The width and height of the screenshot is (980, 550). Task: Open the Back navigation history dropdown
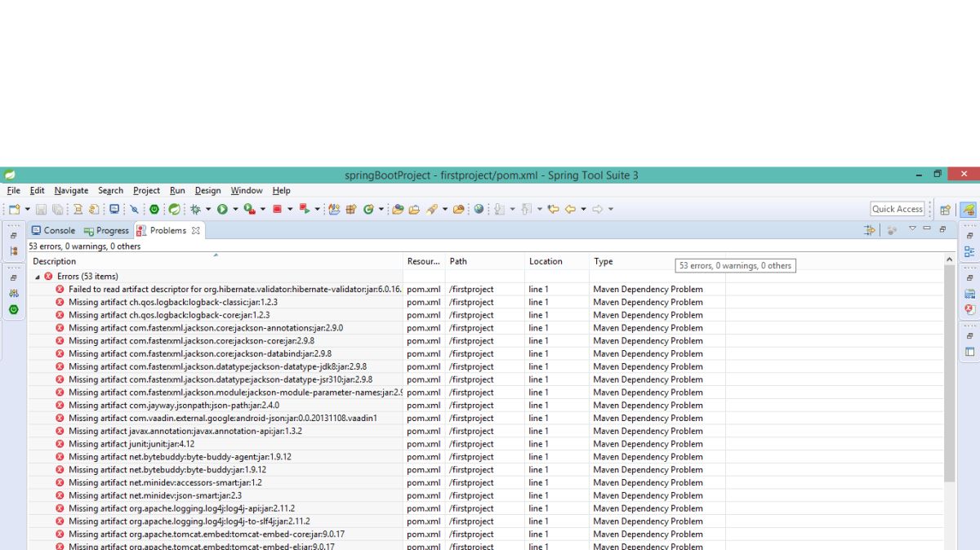tap(583, 210)
